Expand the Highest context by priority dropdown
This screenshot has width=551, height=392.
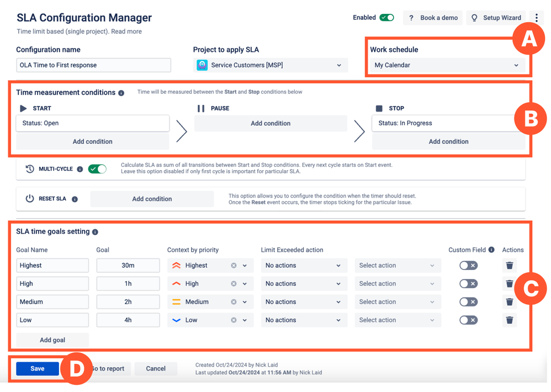coord(245,266)
